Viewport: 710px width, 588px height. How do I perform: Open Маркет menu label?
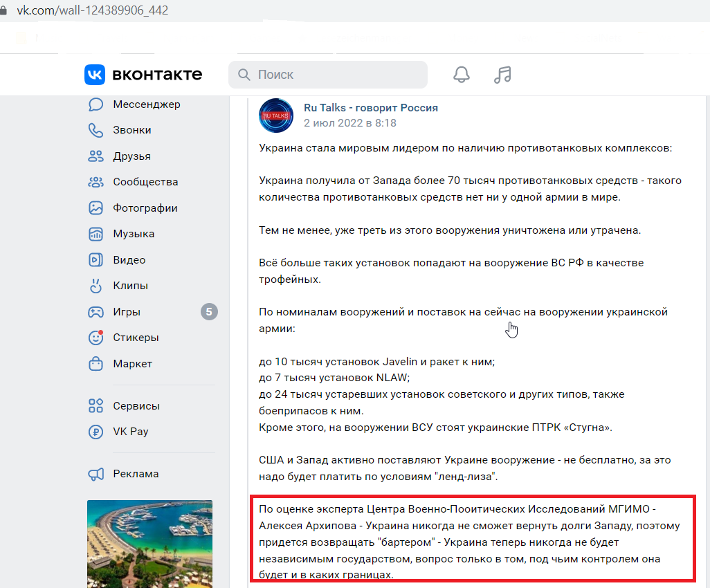(133, 363)
